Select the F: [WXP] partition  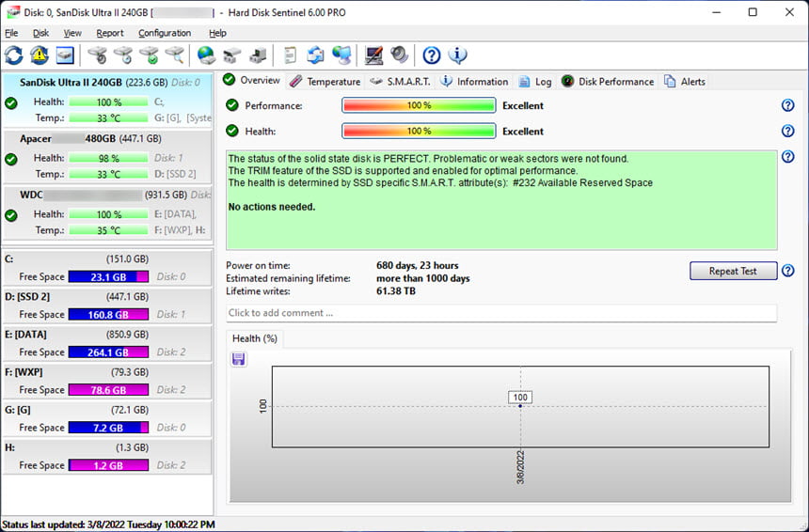click(x=107, y=381)
